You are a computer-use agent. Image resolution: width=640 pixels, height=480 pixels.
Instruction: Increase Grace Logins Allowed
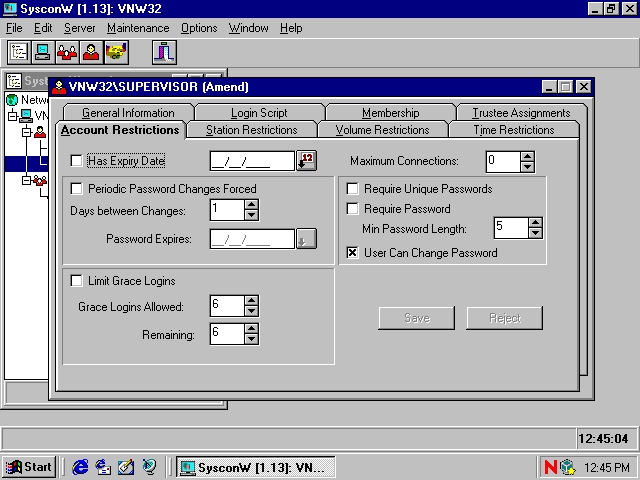(x=251, y=300)
